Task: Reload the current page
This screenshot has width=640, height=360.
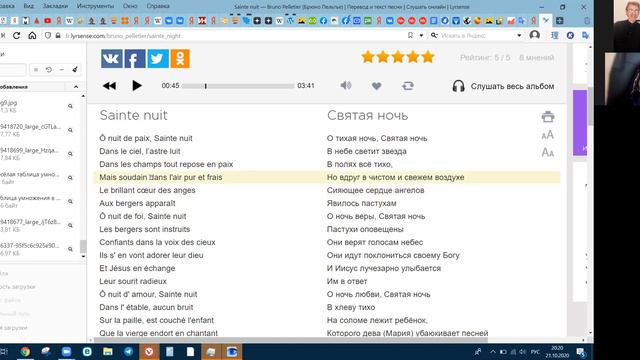Action: pos(16,36)
